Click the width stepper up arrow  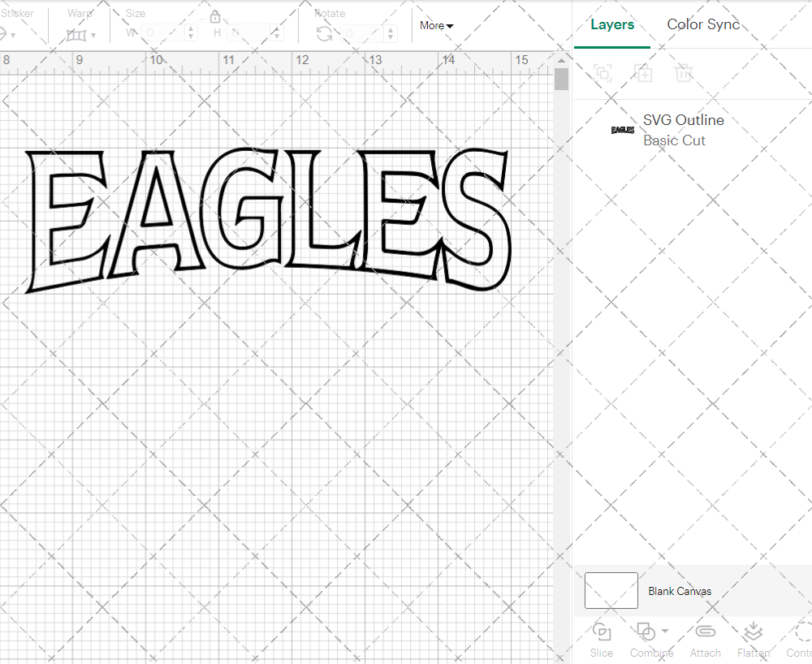[190, 28]
